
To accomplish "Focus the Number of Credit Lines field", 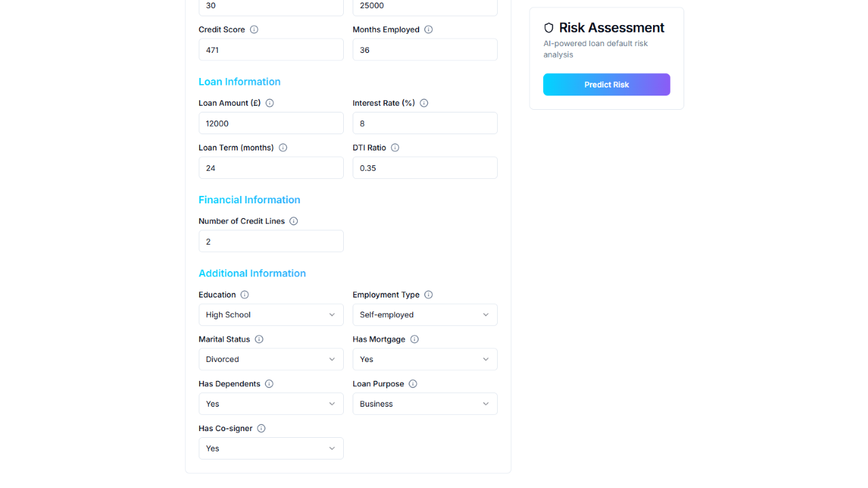I will tap(271, 241).
